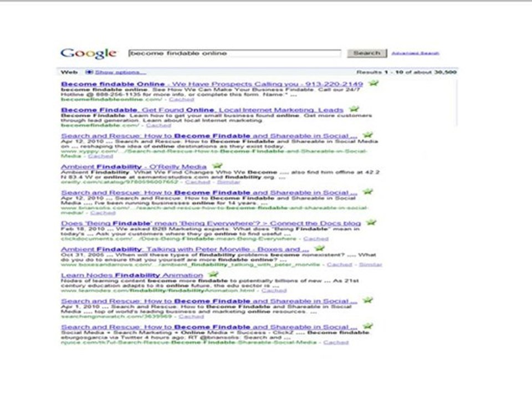The height and width of the screenshot is (399, 532).
Task: Open Cached link for the last result
Action: (336, 342)
